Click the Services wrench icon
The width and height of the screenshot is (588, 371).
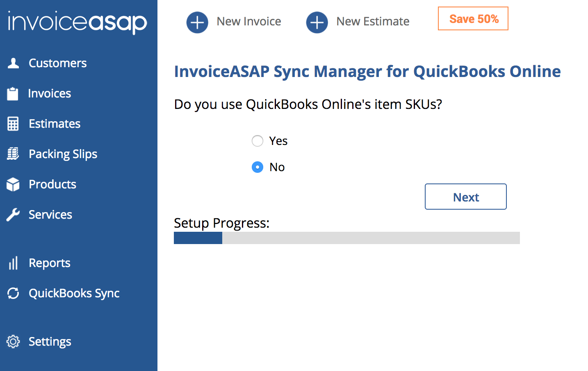[x=13, y=215]
